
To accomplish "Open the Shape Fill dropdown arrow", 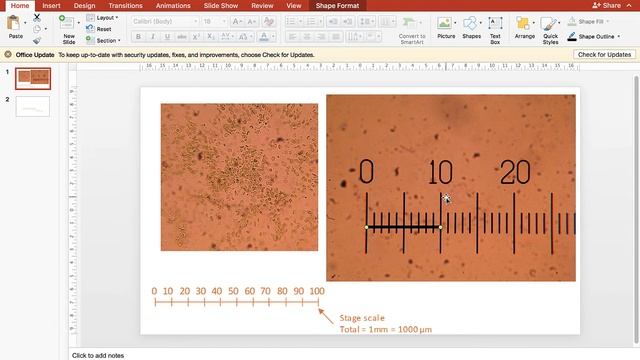I will tap(608, 21).
